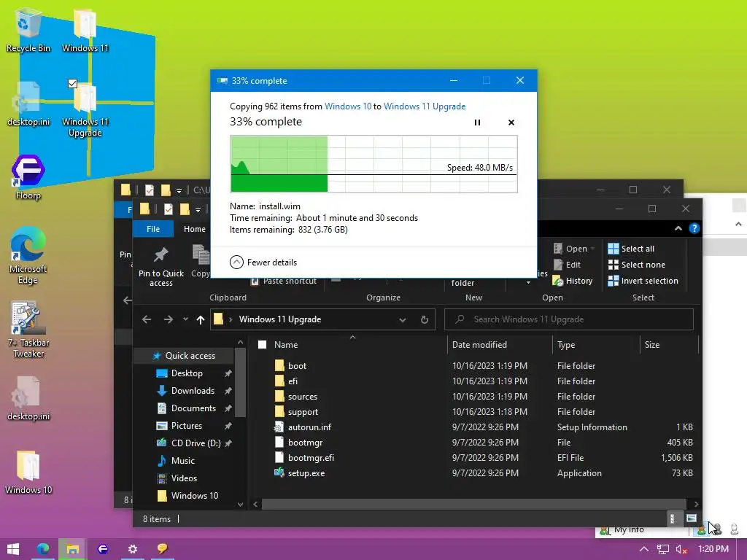Collapse the dialog with Fewer details
This screenshot has height=560, width=747.
263,262
